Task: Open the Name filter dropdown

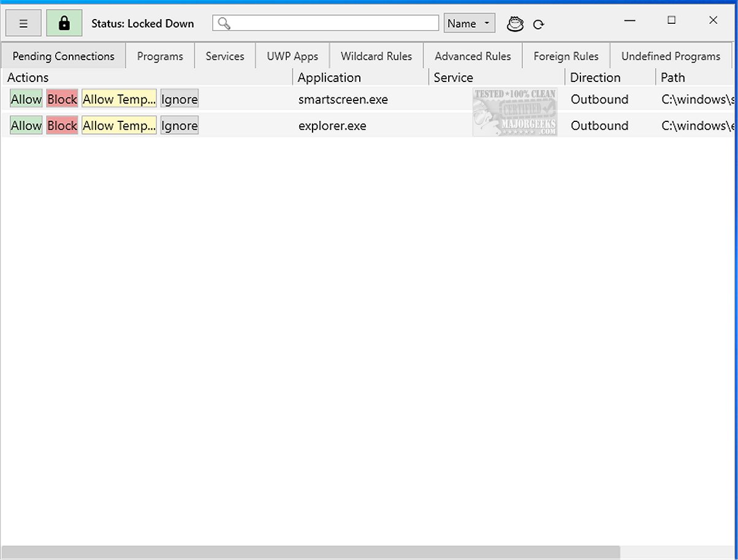Action: click(470, 23)
